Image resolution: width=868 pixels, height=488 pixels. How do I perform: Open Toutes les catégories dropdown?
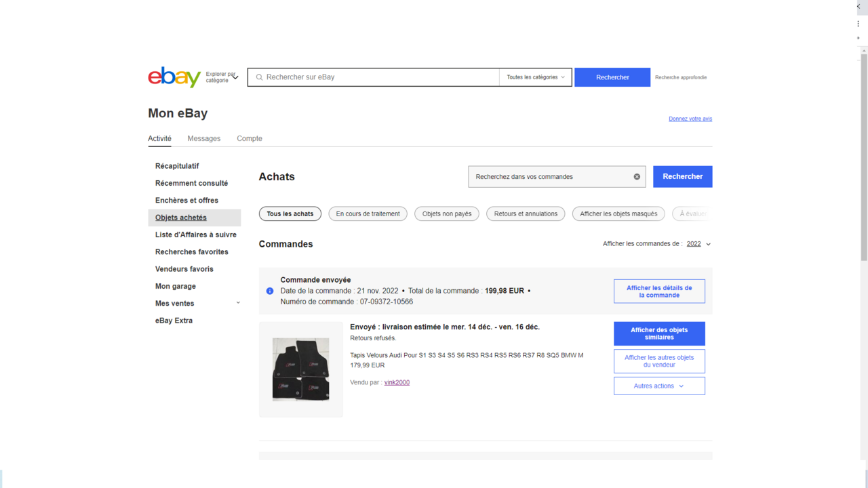[x=535, y=77]
